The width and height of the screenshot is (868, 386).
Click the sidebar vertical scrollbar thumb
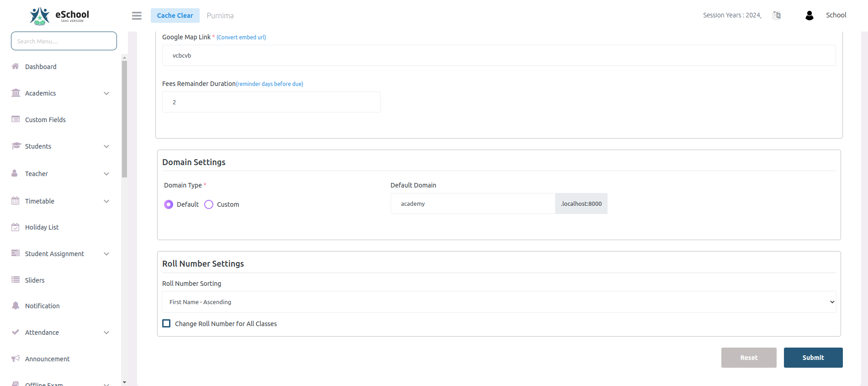pos(124,119)
